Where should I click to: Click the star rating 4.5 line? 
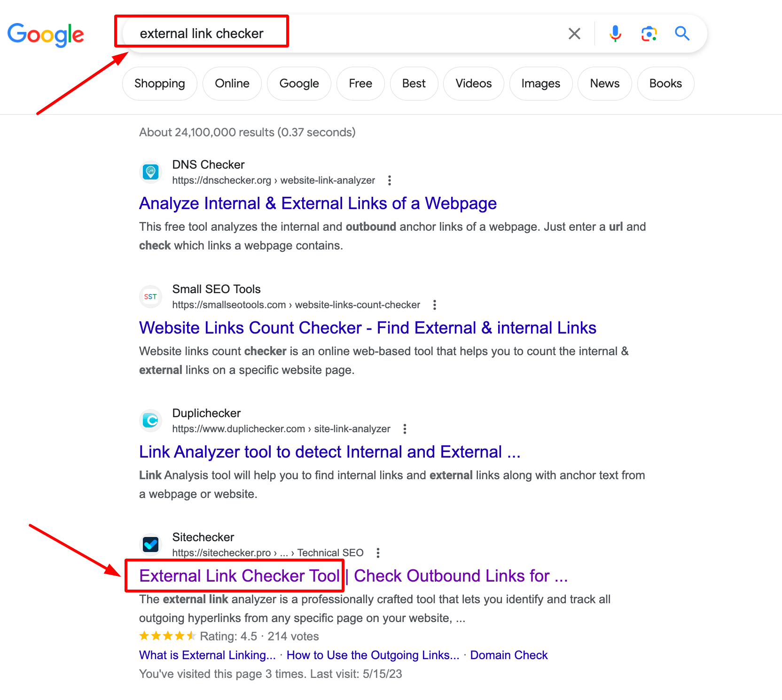[229, 637]
